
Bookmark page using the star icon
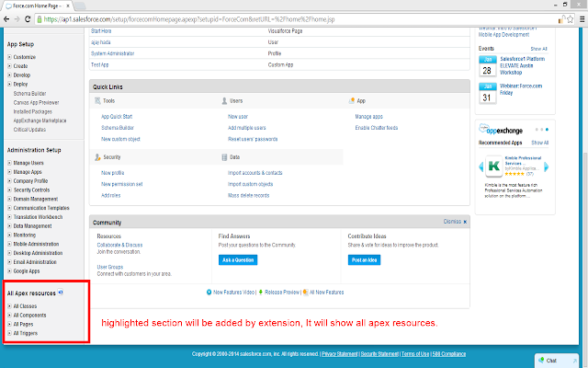tap(571, 19)
